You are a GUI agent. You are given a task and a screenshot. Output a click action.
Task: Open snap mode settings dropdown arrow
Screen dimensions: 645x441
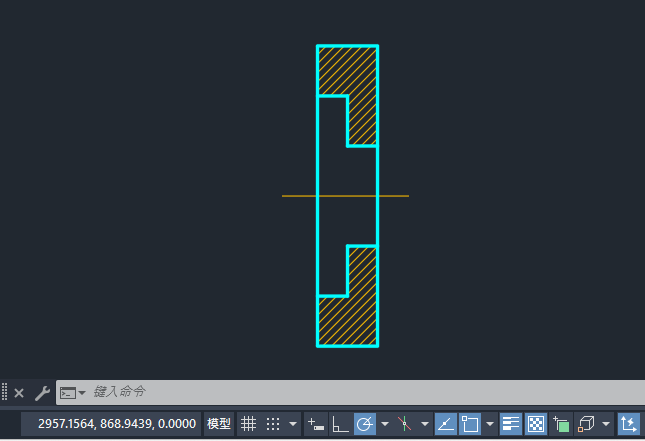tap(293, 424)
